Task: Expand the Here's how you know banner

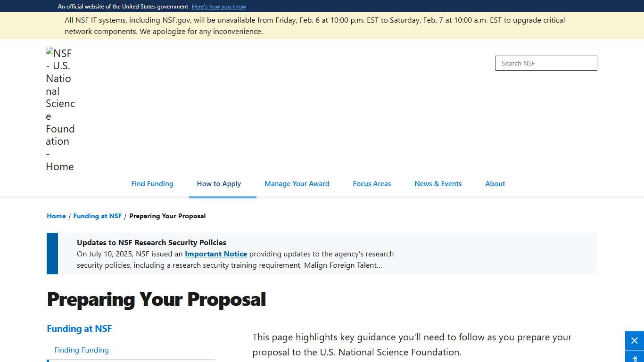Action: coord(219,6)
